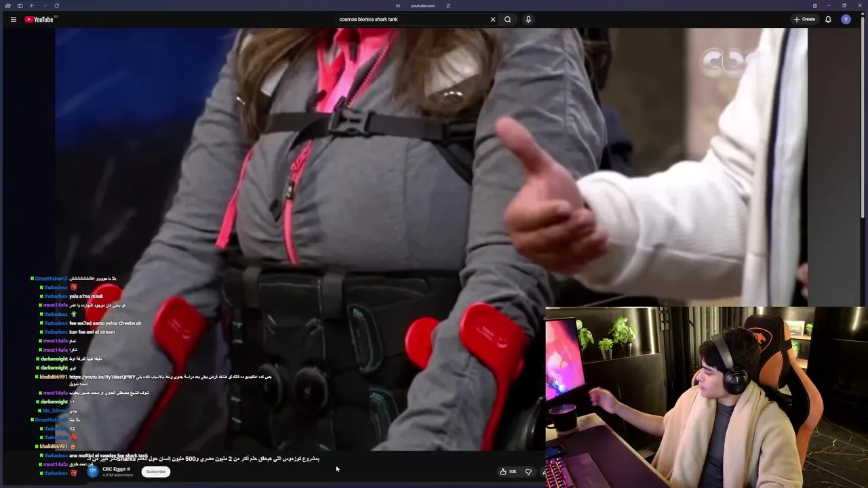
Task: Click the youtube.com address bar
Action: pos(423,5)
